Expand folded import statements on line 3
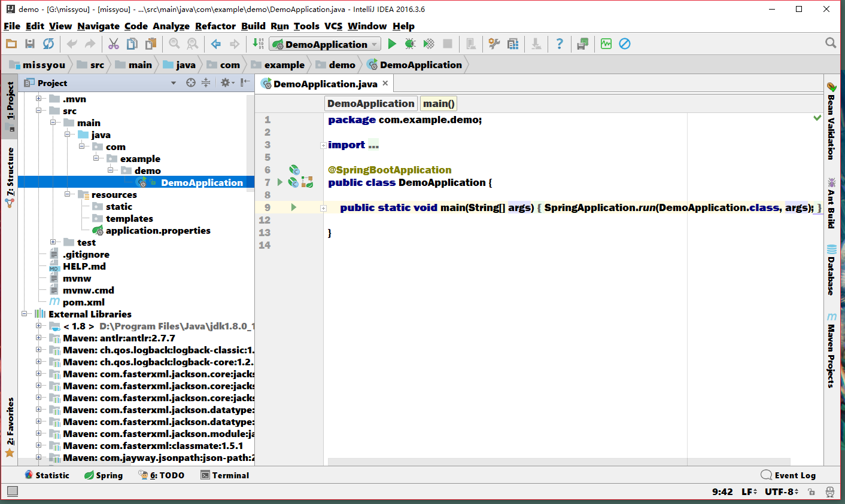This screenshot has height=504, width=845. (x=323, y=145)
